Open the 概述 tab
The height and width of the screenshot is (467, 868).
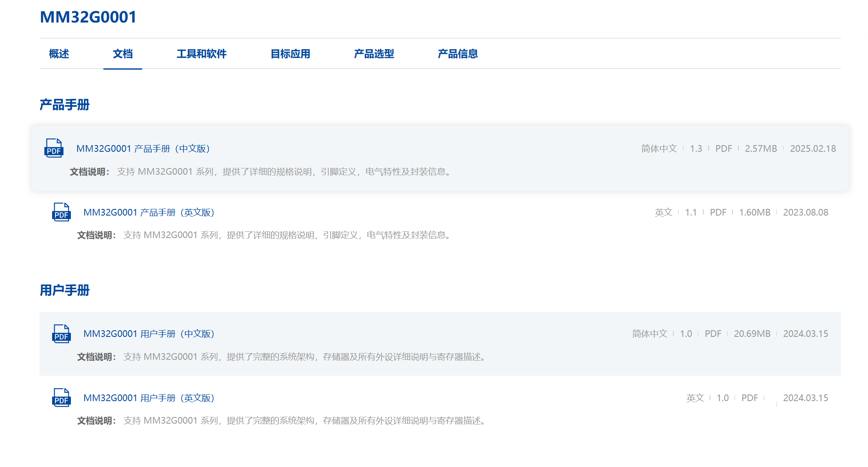(x=59, y=54)
